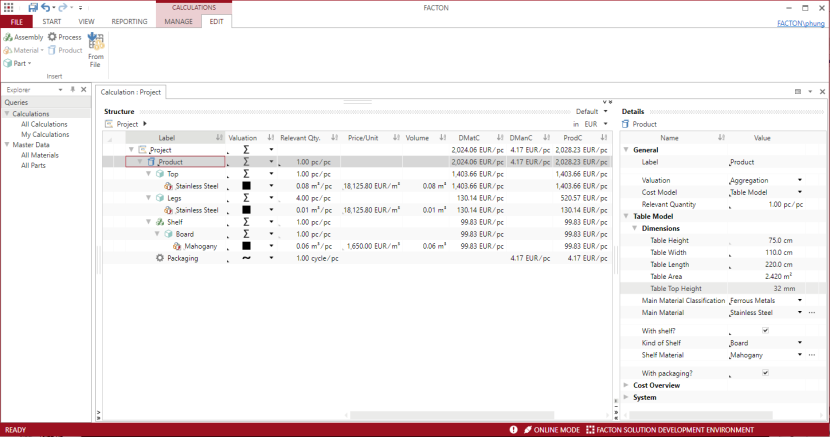830x437 pixels.
Task: Collapse the Shelf tree node
Action: [146, 222]
